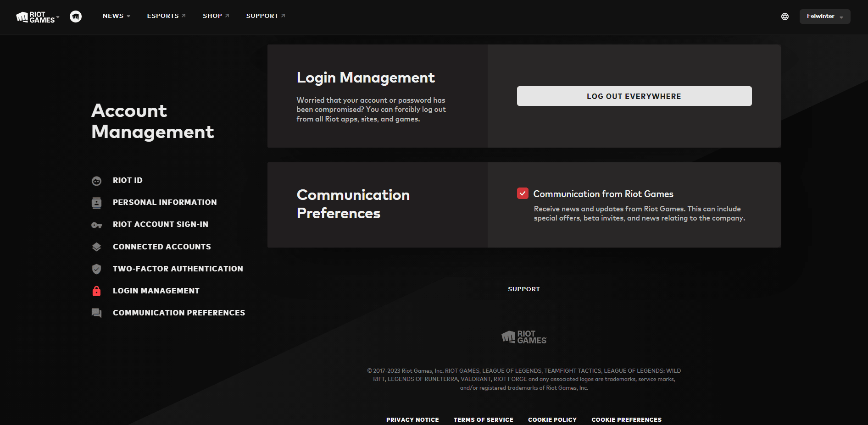Click the red lock icon for Login Management

pos(96,291)
